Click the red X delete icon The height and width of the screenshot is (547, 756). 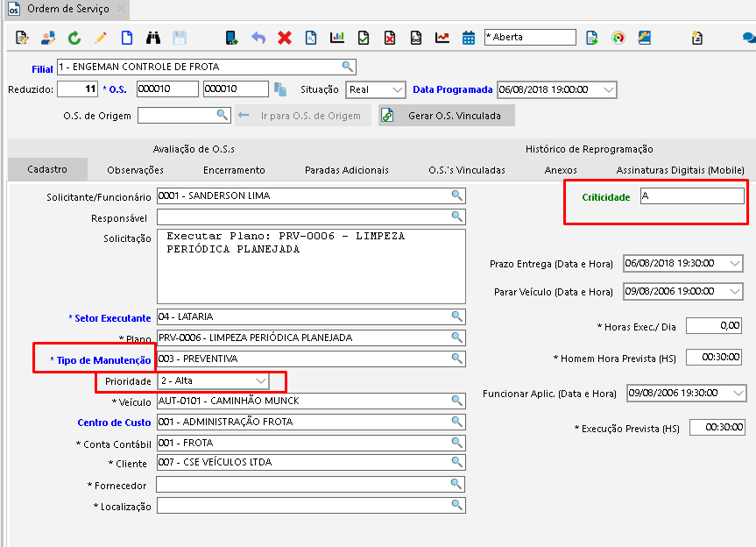tap(285, 38)
